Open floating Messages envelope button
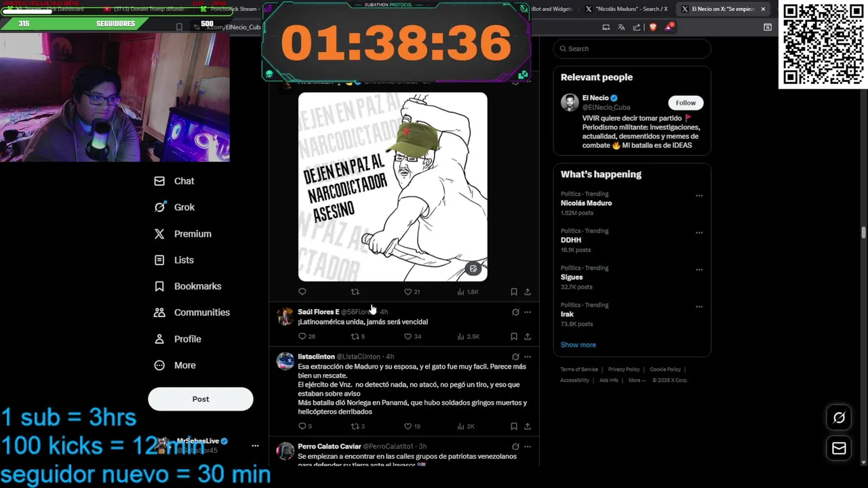Image resolution: width=868 pixels, height=488 pixels. pos(839,448)
